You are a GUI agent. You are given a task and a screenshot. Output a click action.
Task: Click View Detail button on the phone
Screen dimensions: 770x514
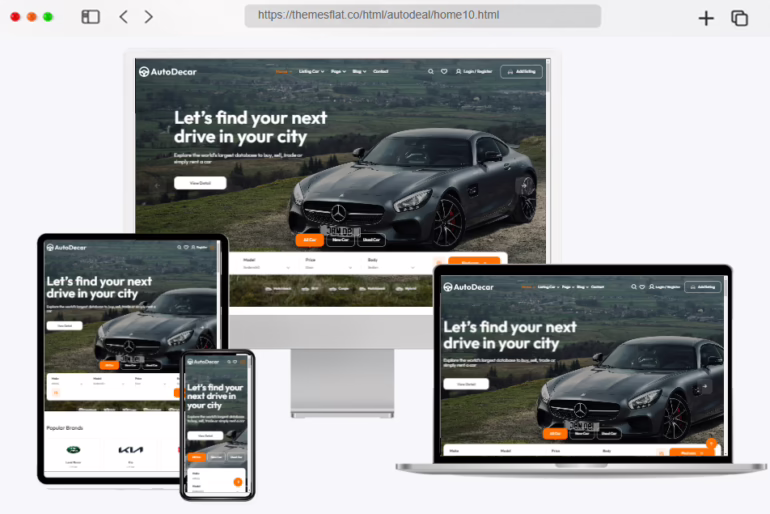205,435
